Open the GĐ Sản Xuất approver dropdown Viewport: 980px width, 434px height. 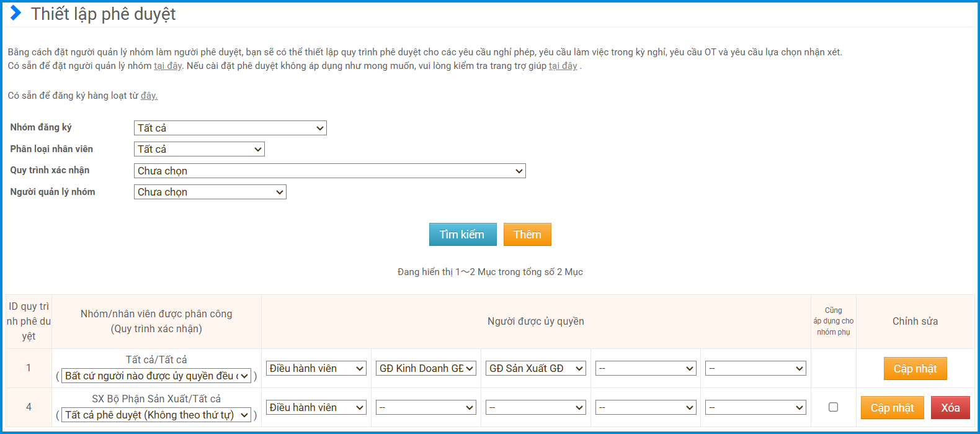(536, 368)
